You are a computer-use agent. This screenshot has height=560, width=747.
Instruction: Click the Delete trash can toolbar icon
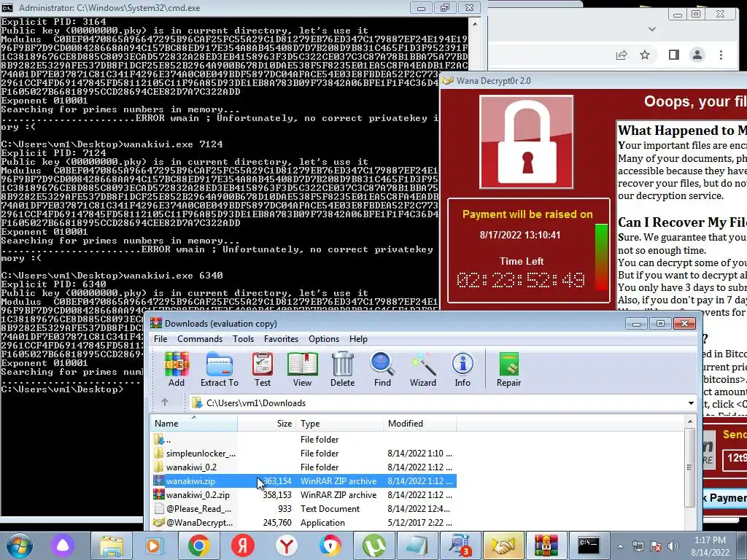click(x=343, y=369)
